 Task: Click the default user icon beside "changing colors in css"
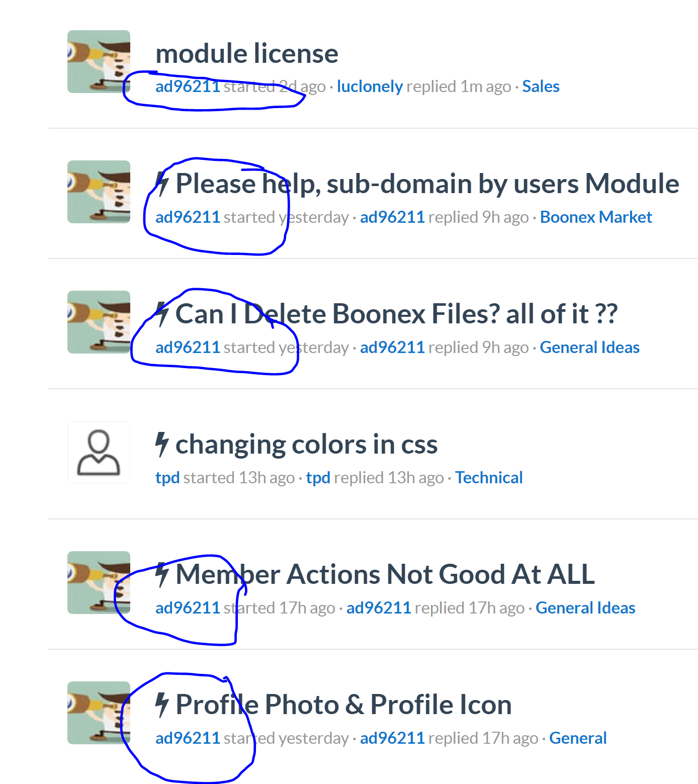tap(99, 453)
